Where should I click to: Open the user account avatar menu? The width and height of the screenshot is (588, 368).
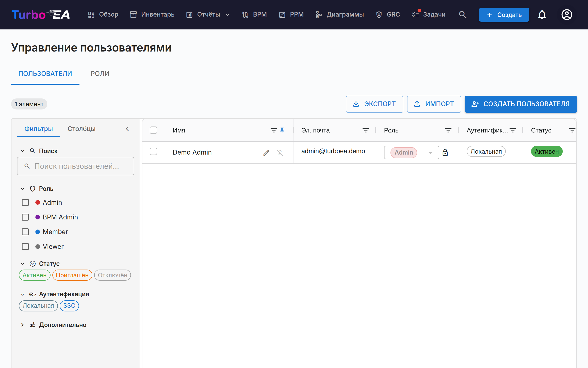(567, 14)
